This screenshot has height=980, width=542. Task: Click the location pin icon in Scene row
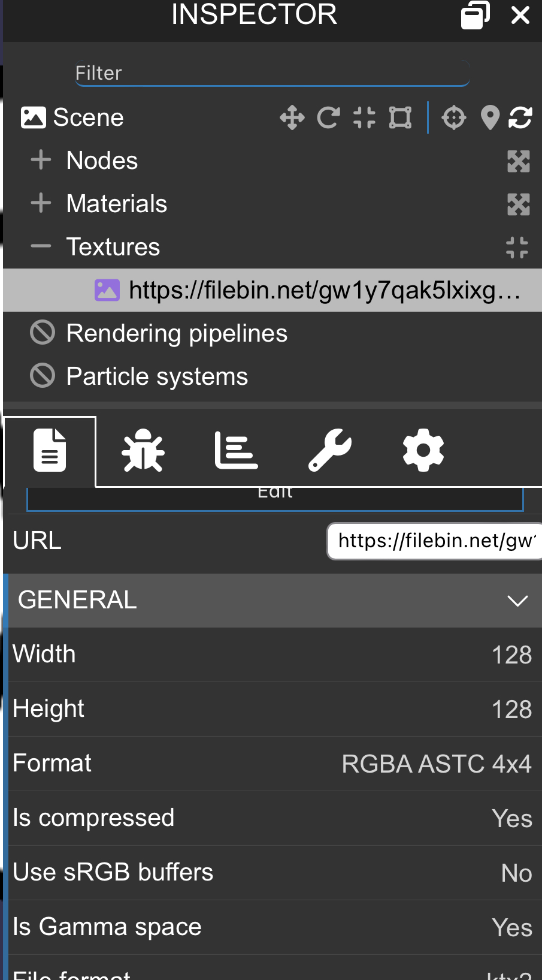click(x=490, y=117)
